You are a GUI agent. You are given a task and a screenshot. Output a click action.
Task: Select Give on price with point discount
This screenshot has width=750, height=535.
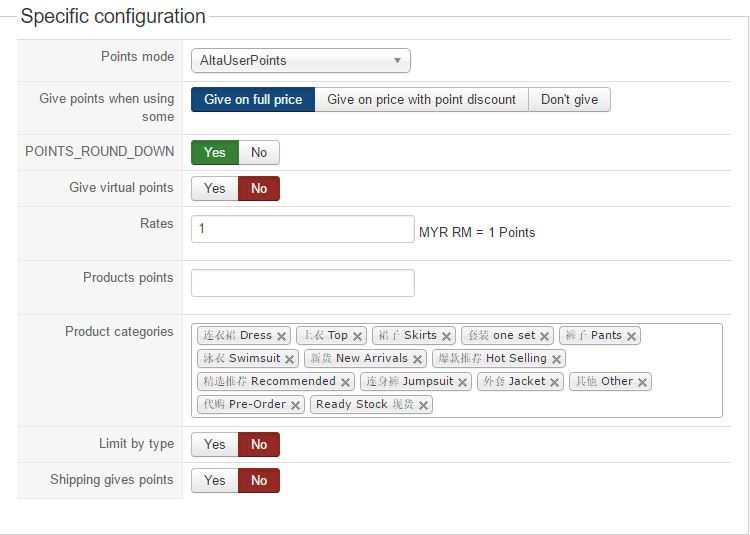point(421,100)
